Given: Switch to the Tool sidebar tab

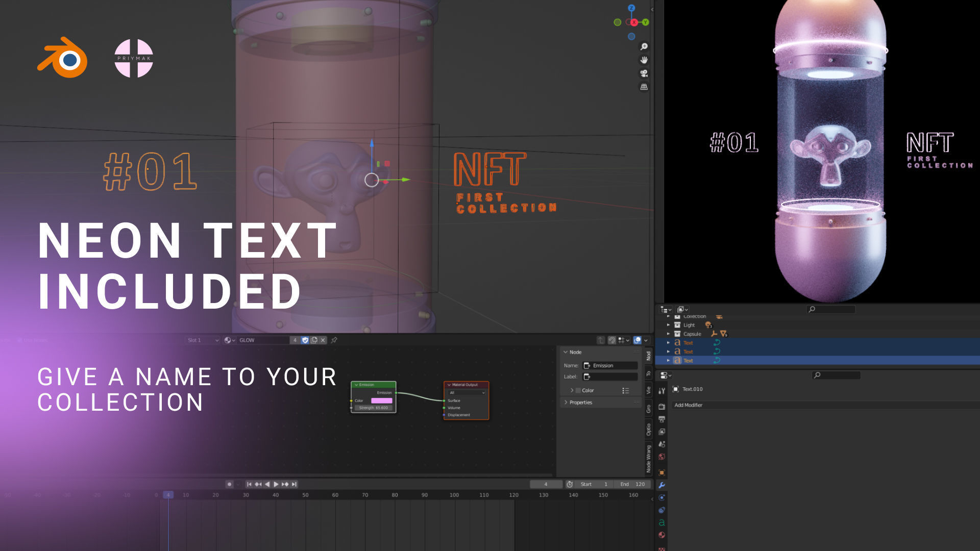Looking at the screenshot, I should point(649,373).
